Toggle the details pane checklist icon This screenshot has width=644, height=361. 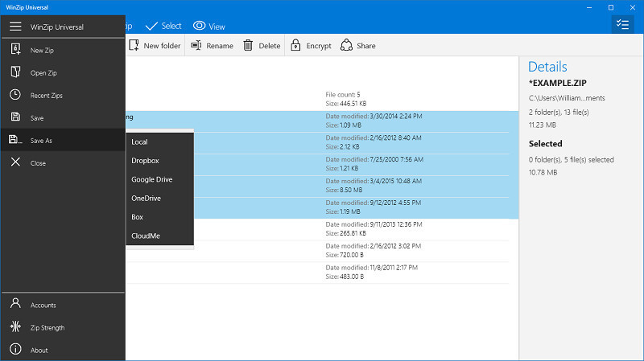(622, 25)
